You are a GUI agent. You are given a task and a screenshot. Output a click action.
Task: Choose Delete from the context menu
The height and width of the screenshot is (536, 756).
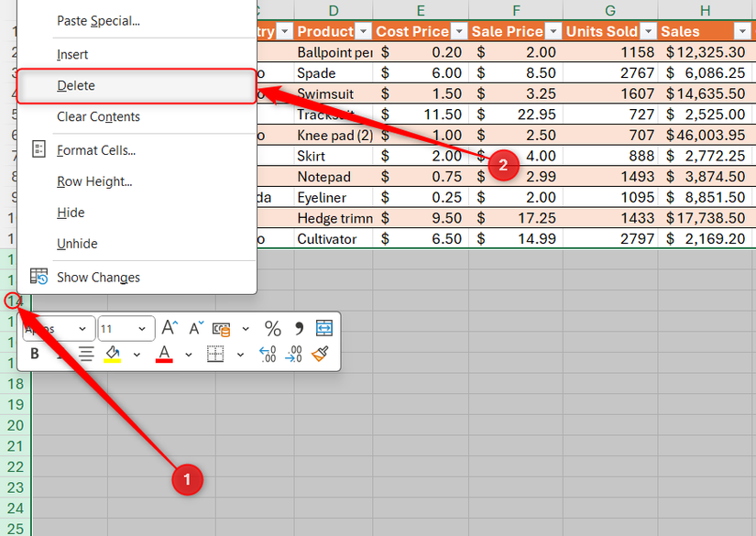coord(76,85)
